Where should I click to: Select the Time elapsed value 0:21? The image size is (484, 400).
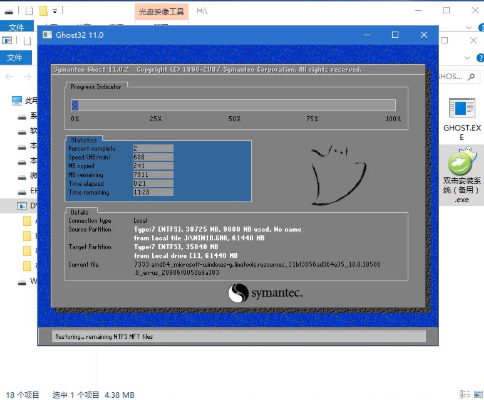[x=153, y=183]
